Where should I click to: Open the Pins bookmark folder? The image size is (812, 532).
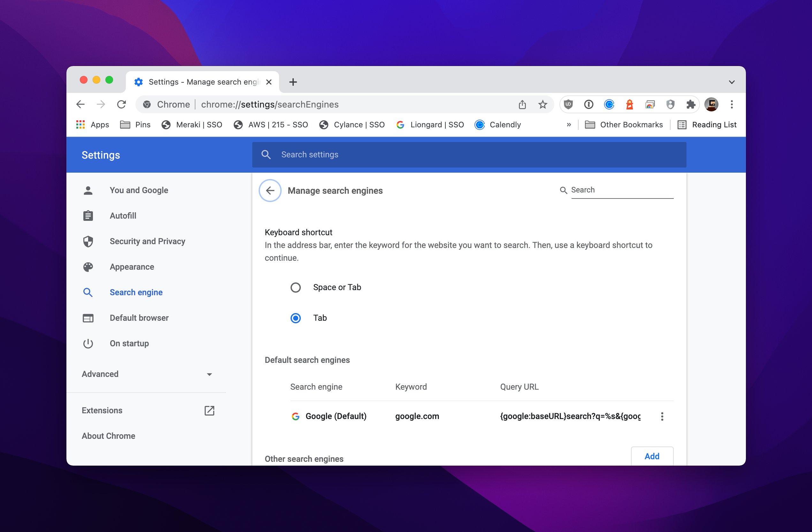click(135, 125)
